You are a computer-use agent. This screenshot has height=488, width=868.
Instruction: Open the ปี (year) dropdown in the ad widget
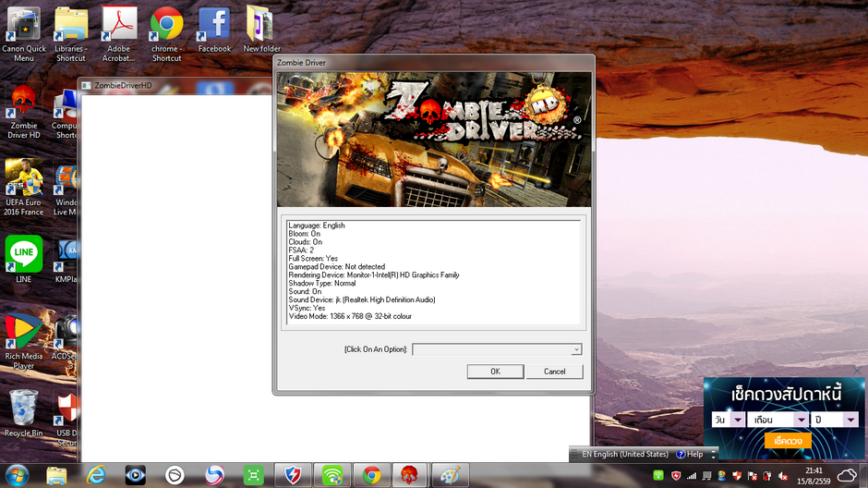pos(850,420)
